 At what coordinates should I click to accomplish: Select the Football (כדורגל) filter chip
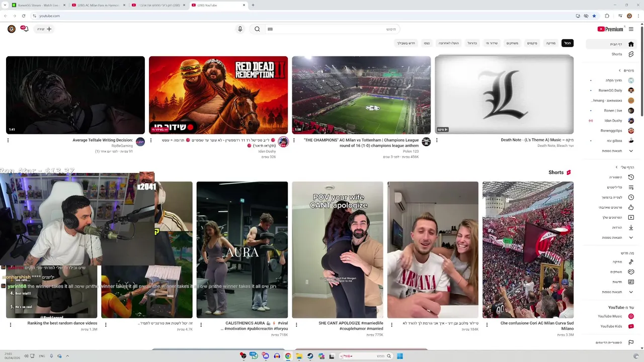[x=472, y=43]
